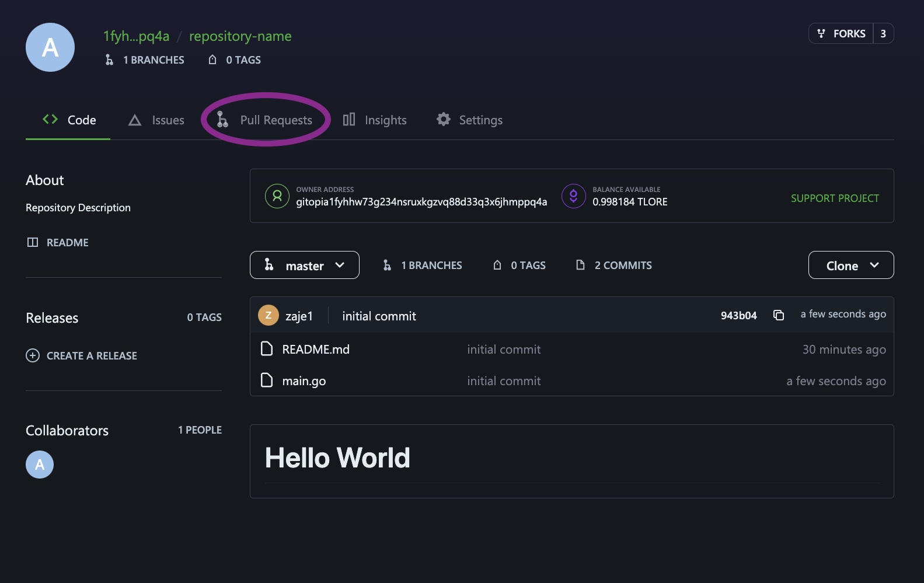924x583 pixels.
Task: Copy the 943b04 commit hash
Action: [779, 315]
